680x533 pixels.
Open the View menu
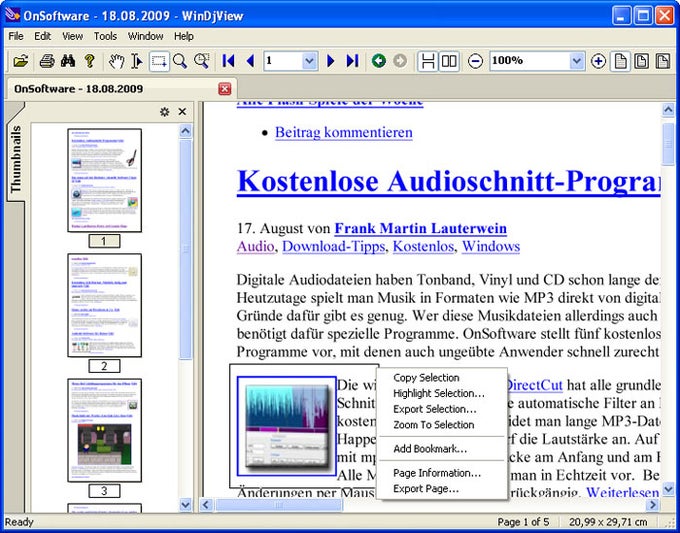pos(72,36)
